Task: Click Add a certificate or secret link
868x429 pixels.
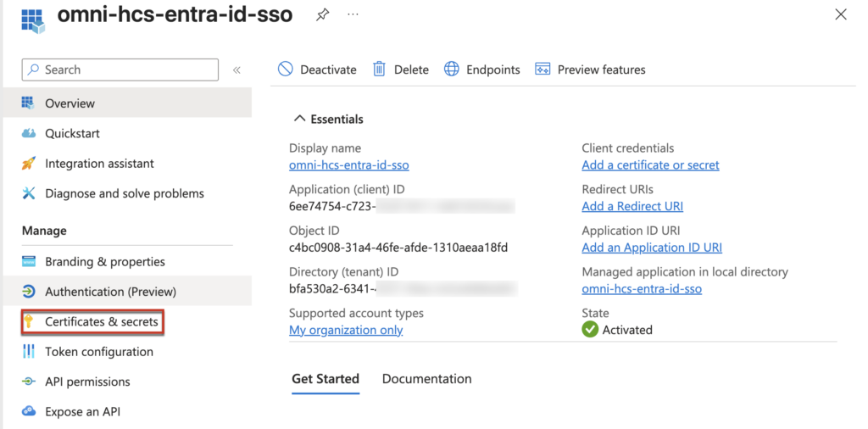Action: (650, 165)
